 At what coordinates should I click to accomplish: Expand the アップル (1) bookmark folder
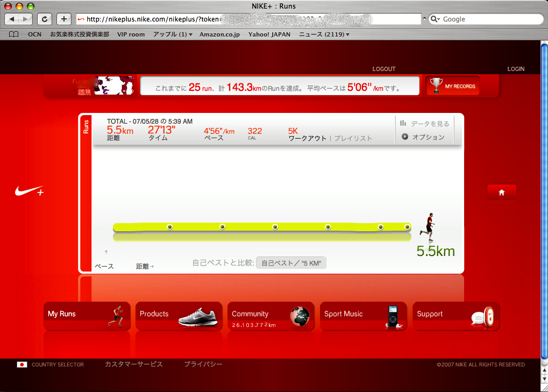pyautogui.click(x=173, y=34)
